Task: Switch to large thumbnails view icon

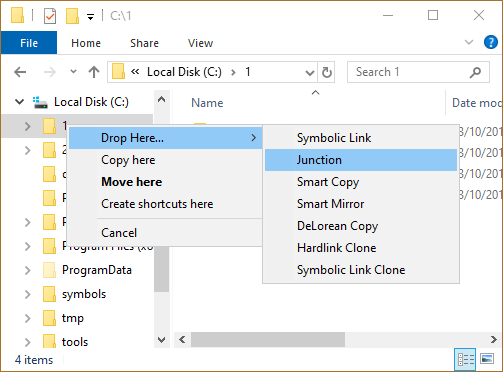Action: (487, 359)
